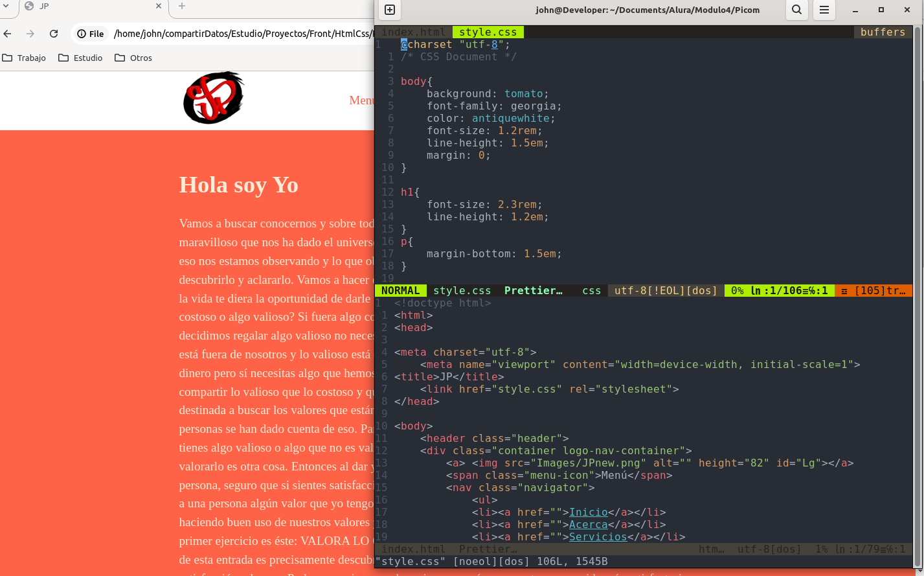Close the terminal window
This screenshot has width=924, height=576.
pyautogui.click(x=907, y=10)
